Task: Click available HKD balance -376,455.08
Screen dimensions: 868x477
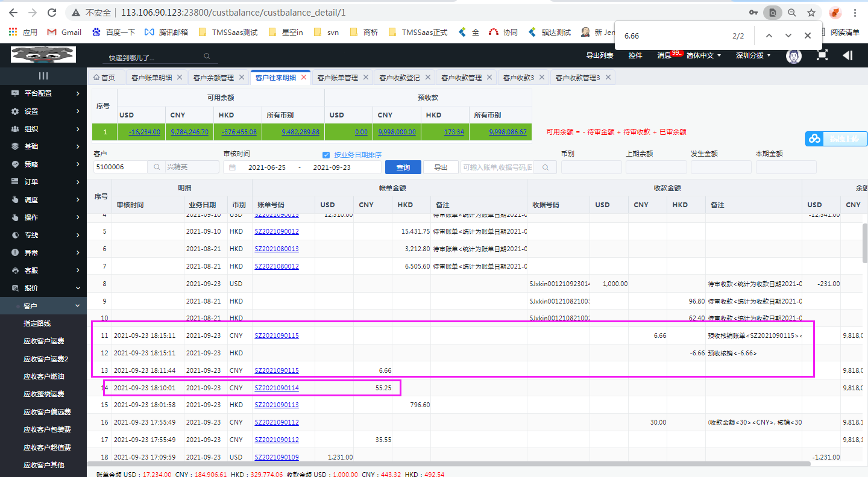Action: click(x=239, y=132)
